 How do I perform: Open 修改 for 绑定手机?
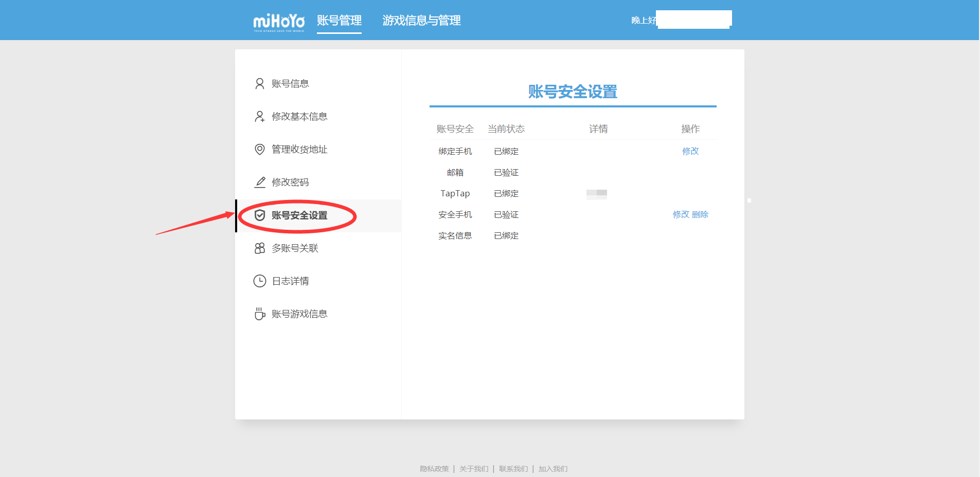(x=690, y=151)
